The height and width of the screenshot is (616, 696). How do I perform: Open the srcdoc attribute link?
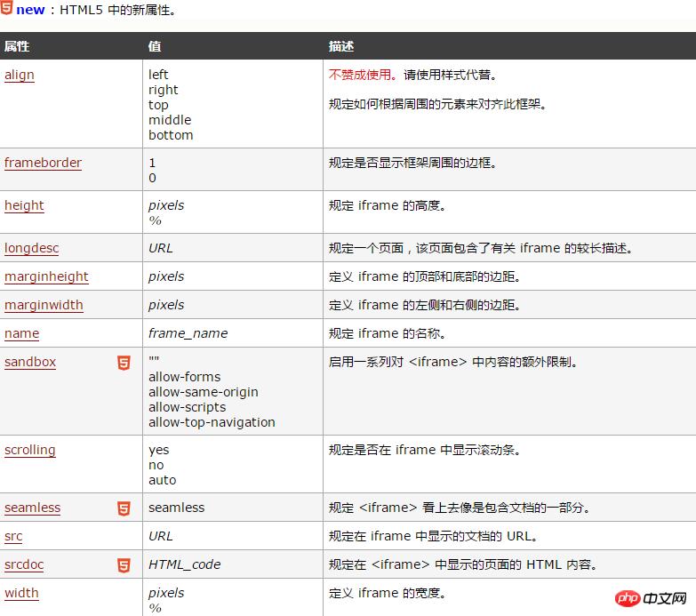pos(24,564)
